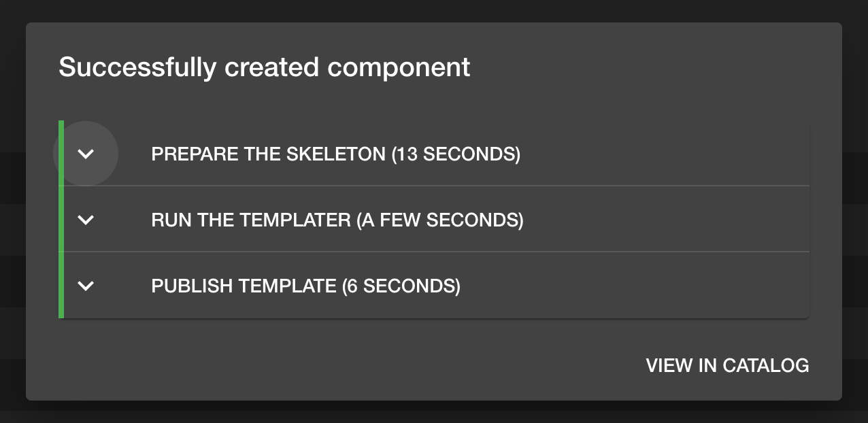Viewport: 868px width, 423px height.
Task: Select the Prepare the Skeleton step title
Action: [x=268, y=154]
